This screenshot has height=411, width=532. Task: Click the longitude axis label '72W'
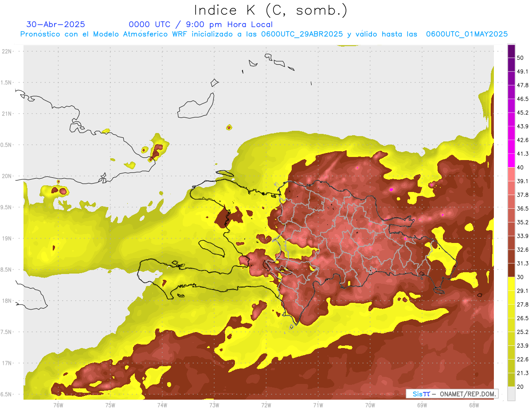(266, 405)
